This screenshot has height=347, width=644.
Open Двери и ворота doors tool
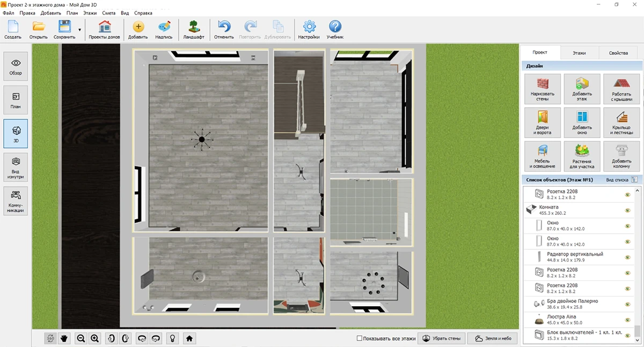(543, 122)
